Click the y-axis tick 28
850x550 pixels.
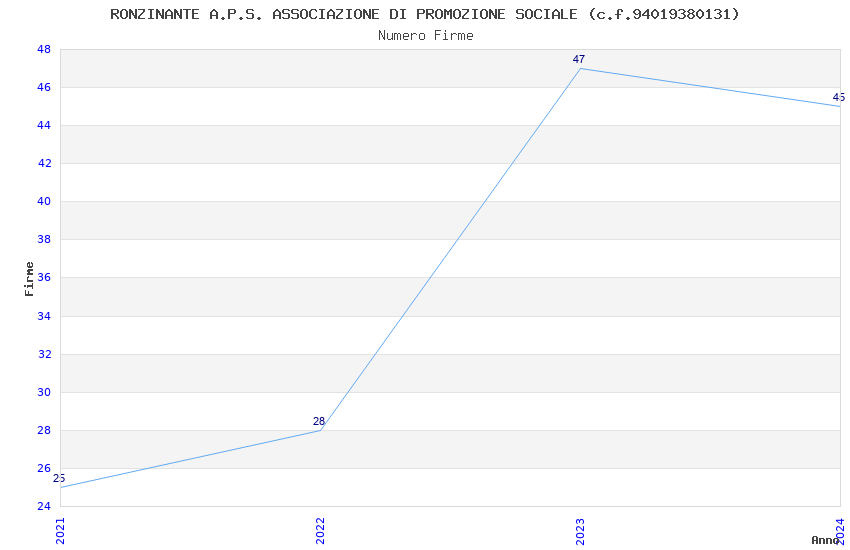pyautogui.click(x=44, y=430)
